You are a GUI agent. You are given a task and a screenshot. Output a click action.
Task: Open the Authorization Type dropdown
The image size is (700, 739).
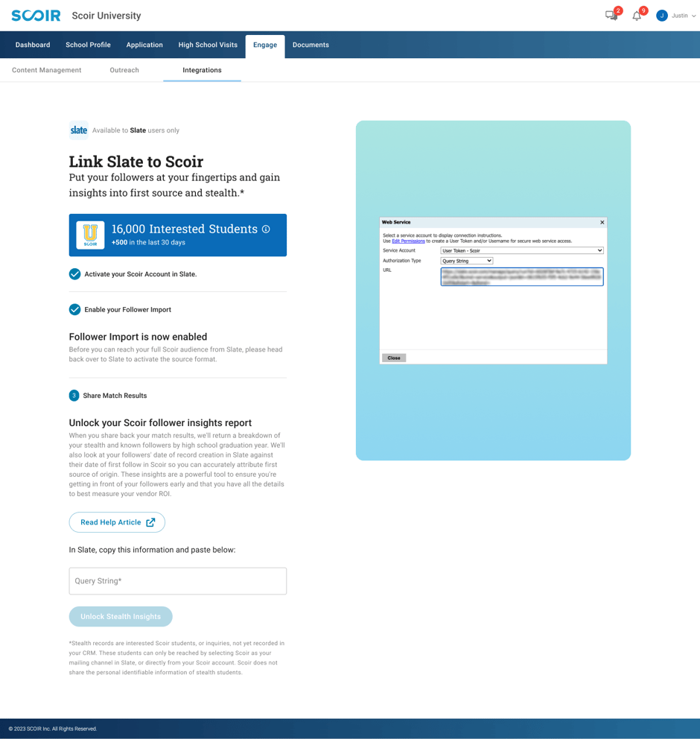pos(466,261)
